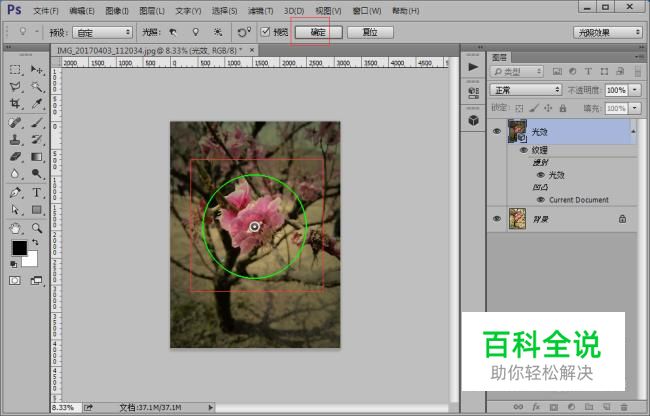Open the status bar info arrow
650x416 pixels.
211,408
